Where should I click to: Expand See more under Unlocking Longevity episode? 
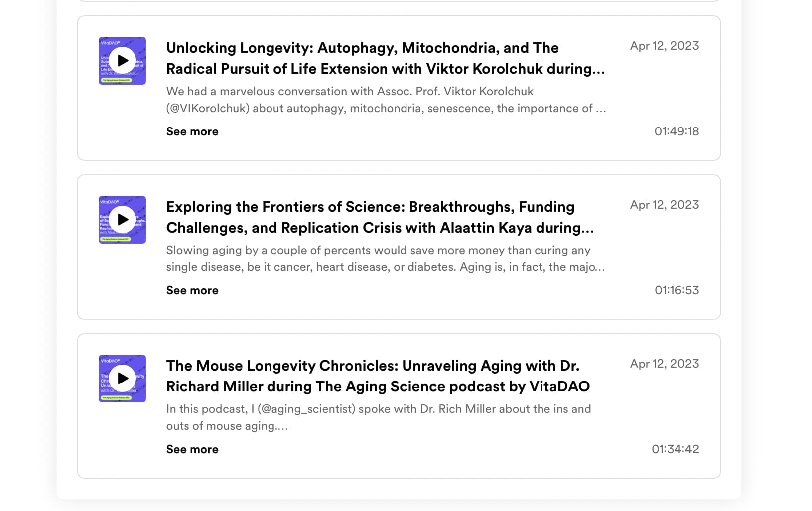pos(192,131)
